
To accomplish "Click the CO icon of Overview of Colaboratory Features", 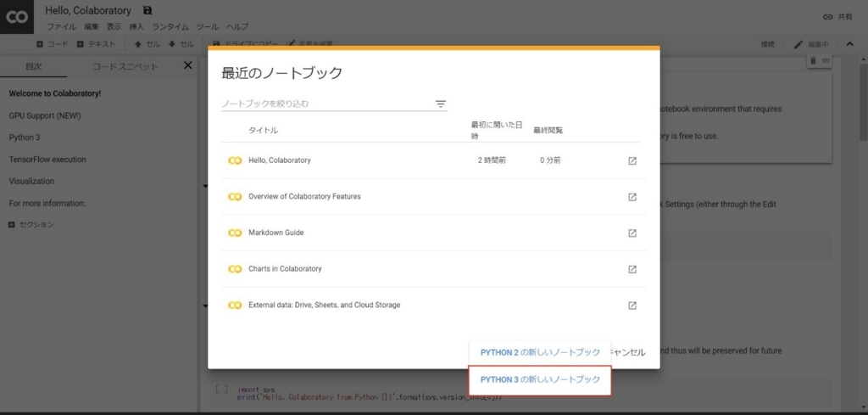I will tap(235, 197).
